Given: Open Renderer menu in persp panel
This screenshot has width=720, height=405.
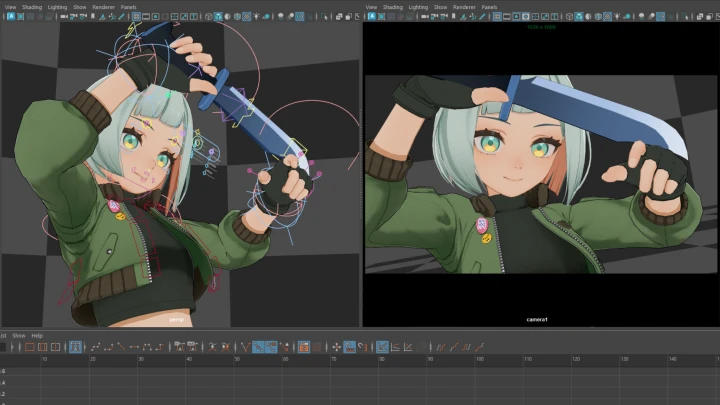Looking at the screenshot, I should 103,7.
